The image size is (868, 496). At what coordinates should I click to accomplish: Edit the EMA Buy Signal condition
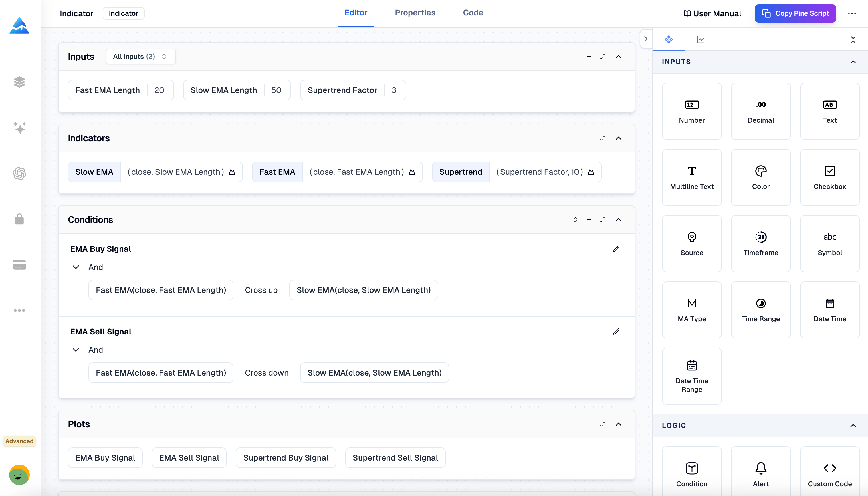pyautogui.click(x=616, y=249)
